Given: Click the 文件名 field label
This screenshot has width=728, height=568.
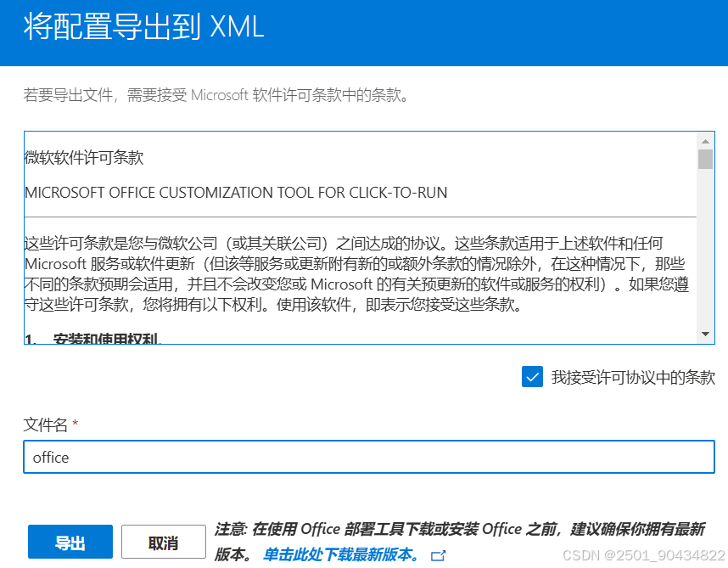Looking at the screenshot, I should 46,425.
